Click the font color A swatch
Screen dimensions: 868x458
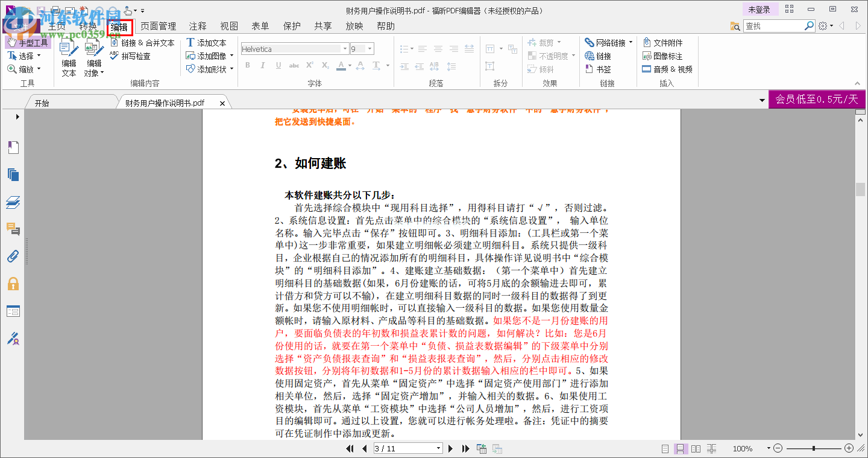click(x=341, y=65)
